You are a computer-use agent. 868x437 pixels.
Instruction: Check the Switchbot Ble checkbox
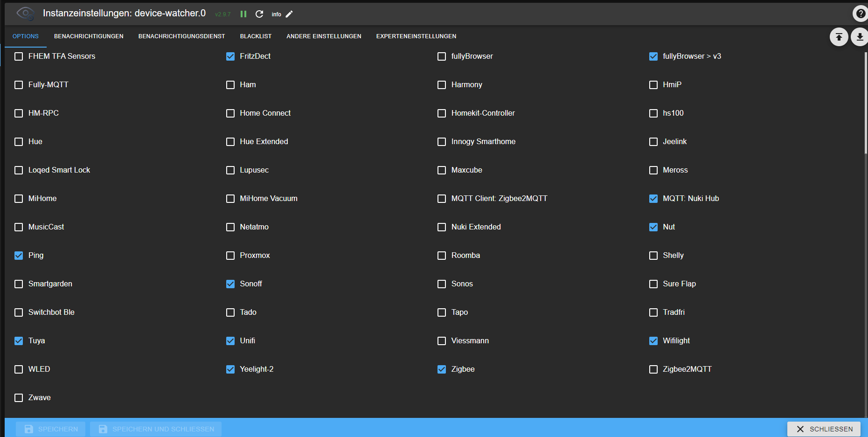(19, 312)
